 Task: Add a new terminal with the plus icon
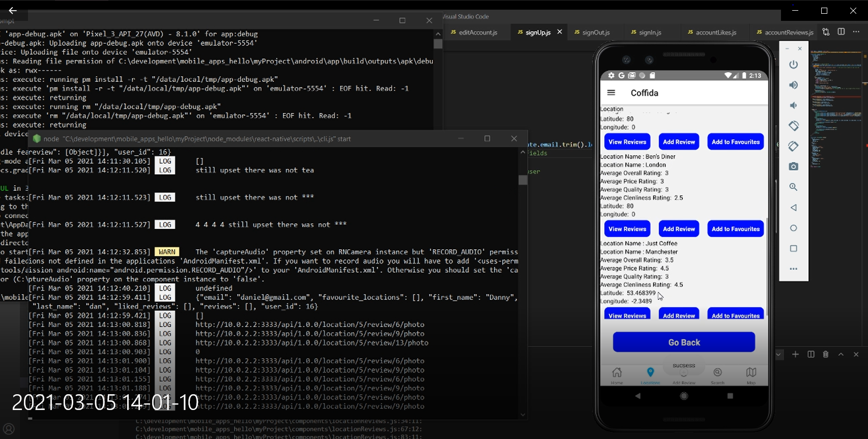tap(795, 354)
